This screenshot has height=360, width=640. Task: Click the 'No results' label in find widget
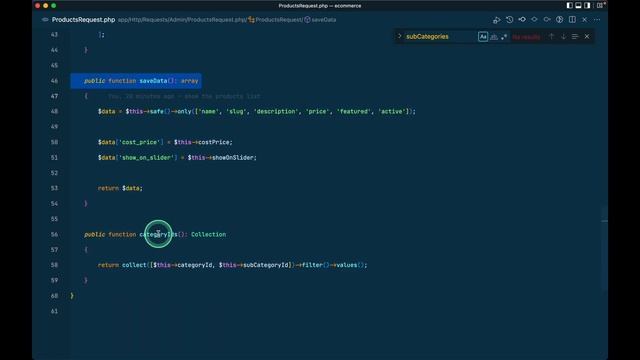coord(526,37)
